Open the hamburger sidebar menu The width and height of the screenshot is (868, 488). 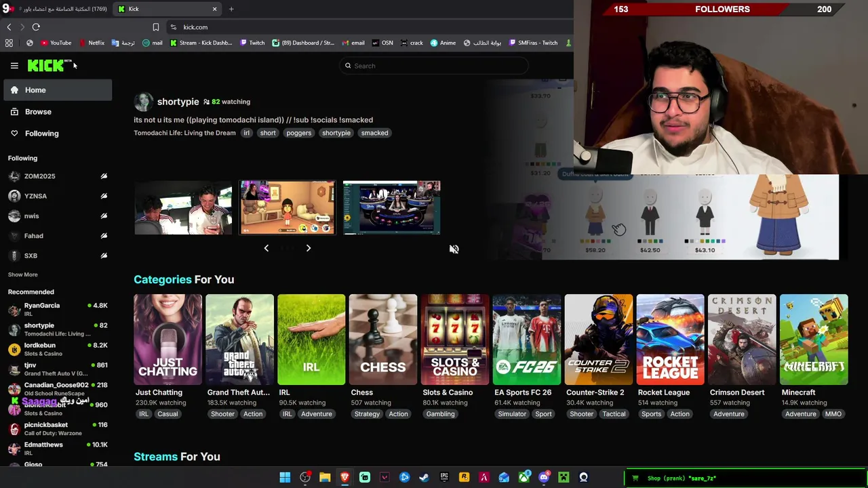coord(14,66)
